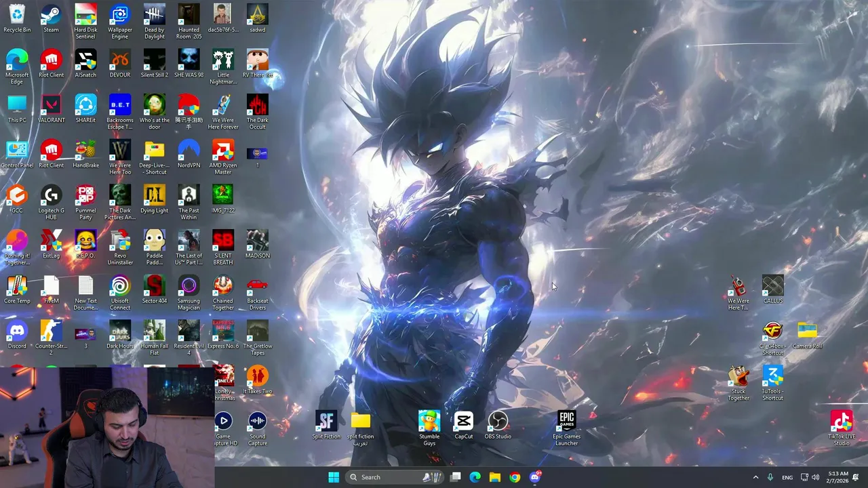Click the taskbar Search box
This screenshot has width=868, height=488.
click(x=396, y=477)
